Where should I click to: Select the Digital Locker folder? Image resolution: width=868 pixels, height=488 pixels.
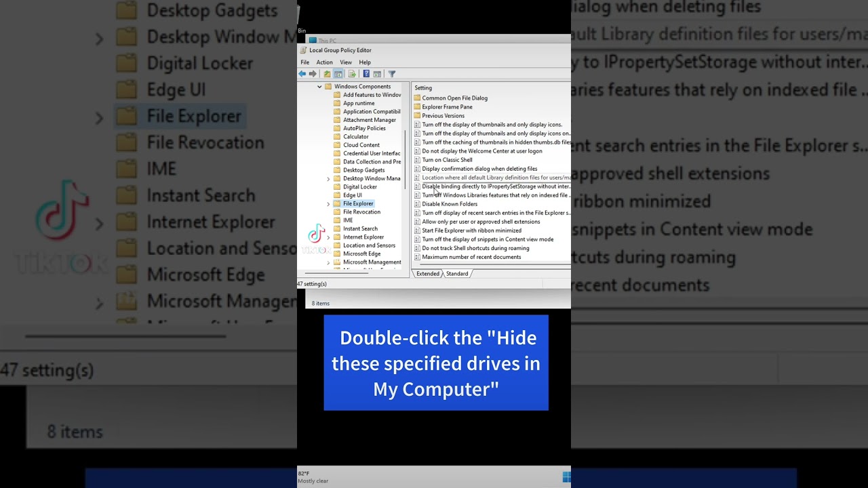[355, 187]
